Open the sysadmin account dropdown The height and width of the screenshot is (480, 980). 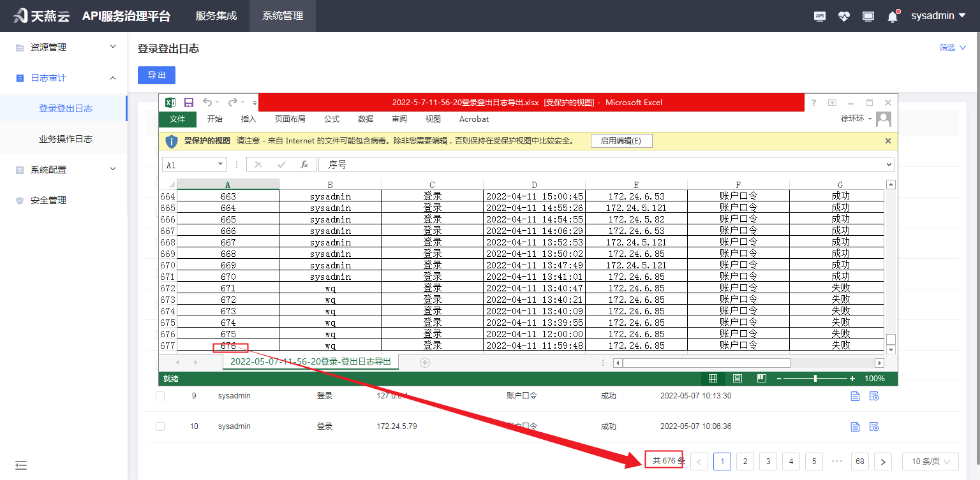(x=937, y=15)
